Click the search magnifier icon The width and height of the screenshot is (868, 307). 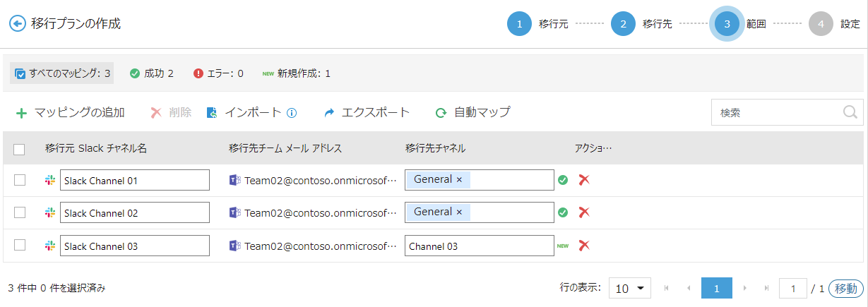[x=850, y=112]
